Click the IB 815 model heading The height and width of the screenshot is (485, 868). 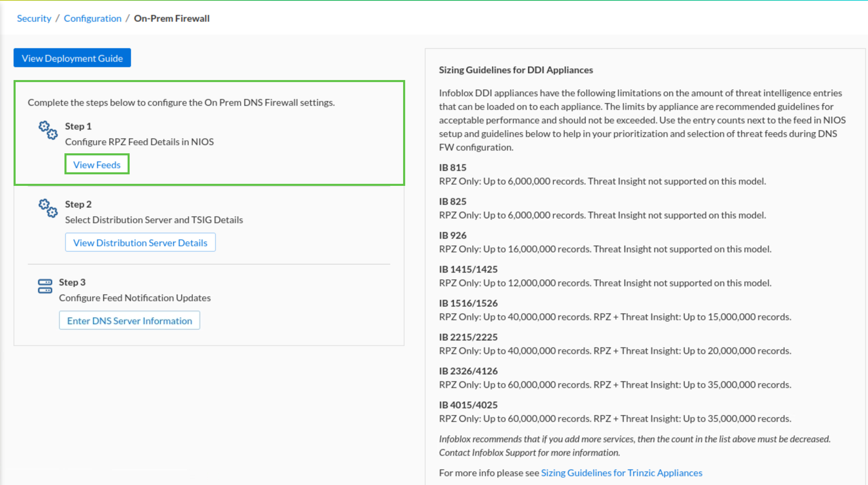click(x=453, y=168)
